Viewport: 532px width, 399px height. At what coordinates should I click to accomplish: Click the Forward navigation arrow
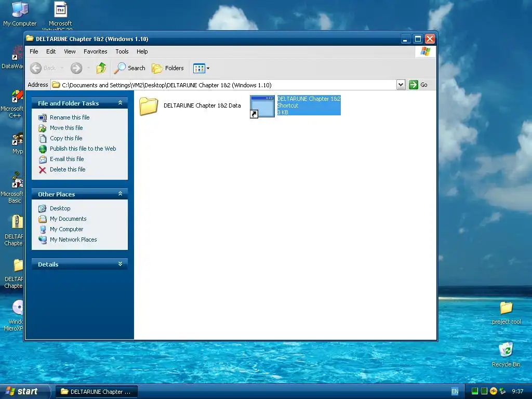[x=76, y=68]
